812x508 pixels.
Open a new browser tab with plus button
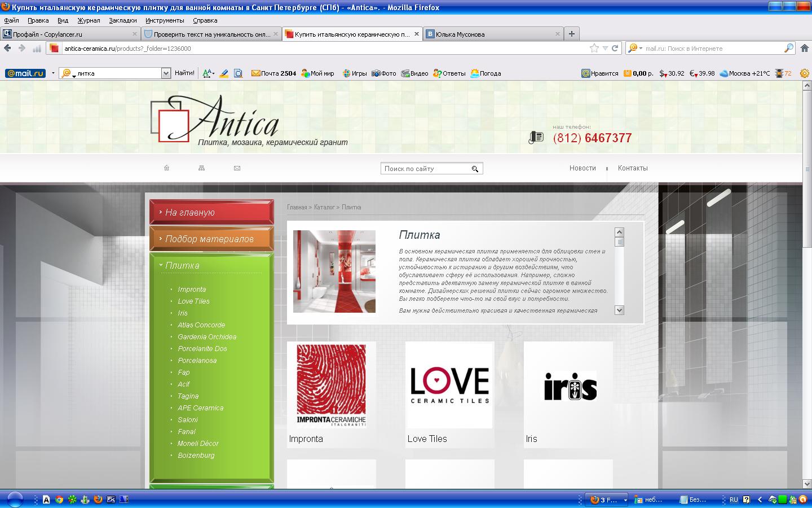click(x=572, y=34)
